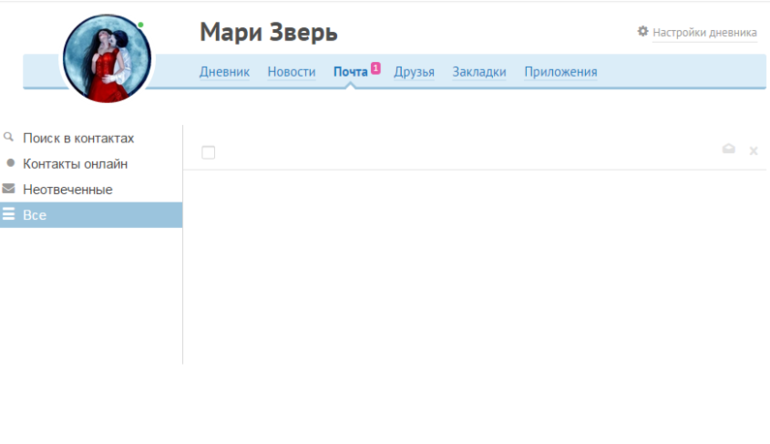Open the Закладки tab
Image resolution: width=770 pixels, height=444 pixels.
click(479, 72)
